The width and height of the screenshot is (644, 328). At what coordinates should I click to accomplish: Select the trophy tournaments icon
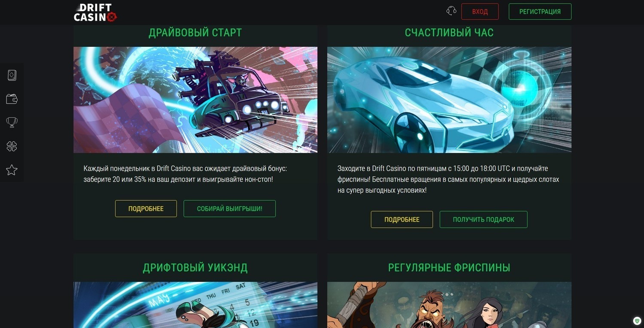12,123
